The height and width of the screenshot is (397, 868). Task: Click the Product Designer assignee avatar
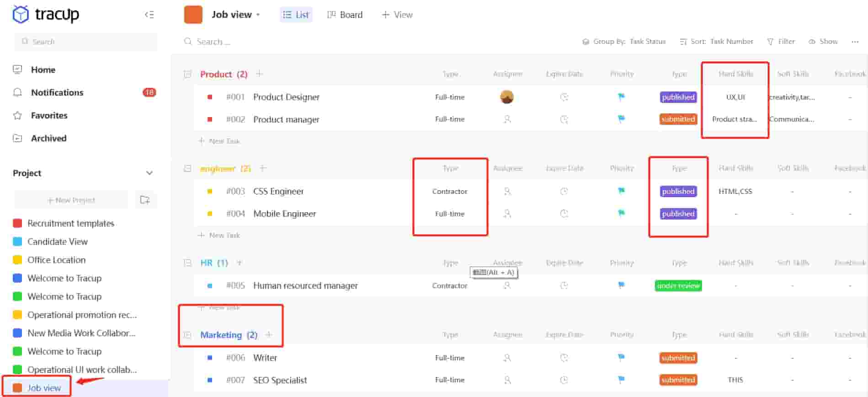click(507, 97)
